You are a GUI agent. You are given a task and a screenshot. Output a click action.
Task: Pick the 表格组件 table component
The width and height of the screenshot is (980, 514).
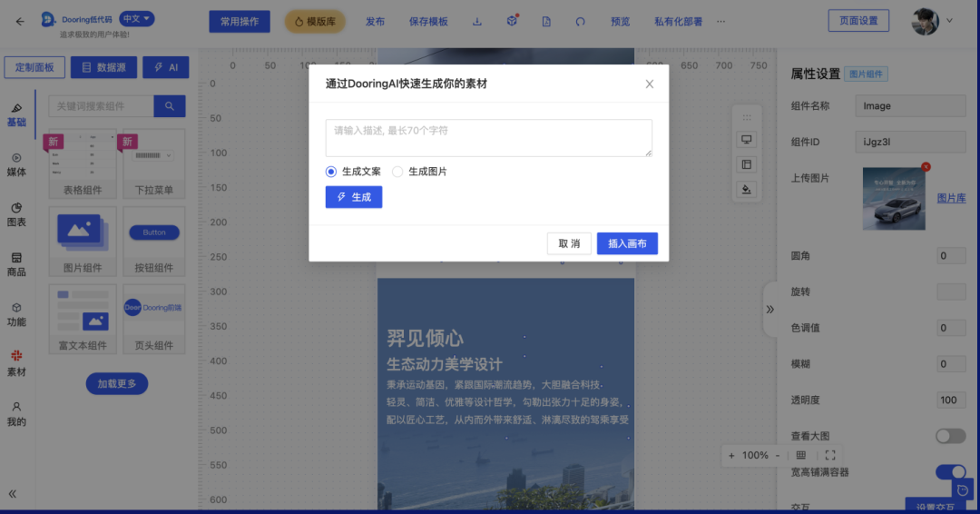click(83, 163)
